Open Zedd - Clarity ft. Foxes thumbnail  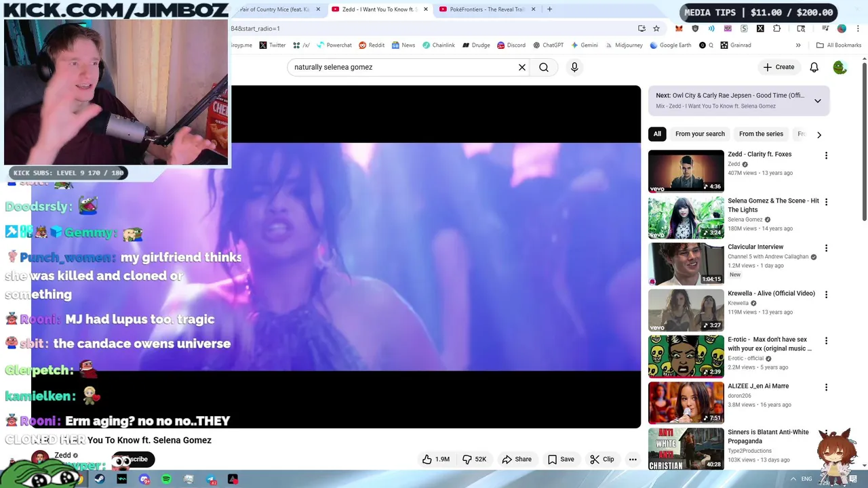686,171
